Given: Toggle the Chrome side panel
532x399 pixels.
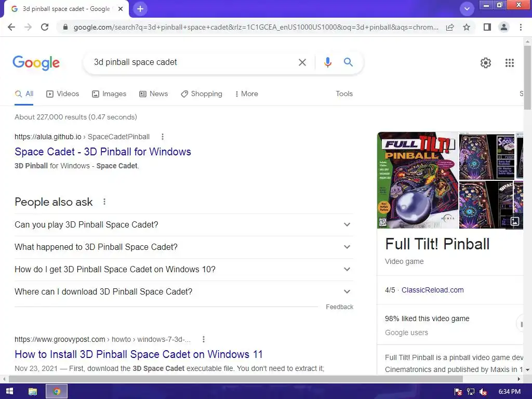Looking at the screenshot, I should 487,27.
